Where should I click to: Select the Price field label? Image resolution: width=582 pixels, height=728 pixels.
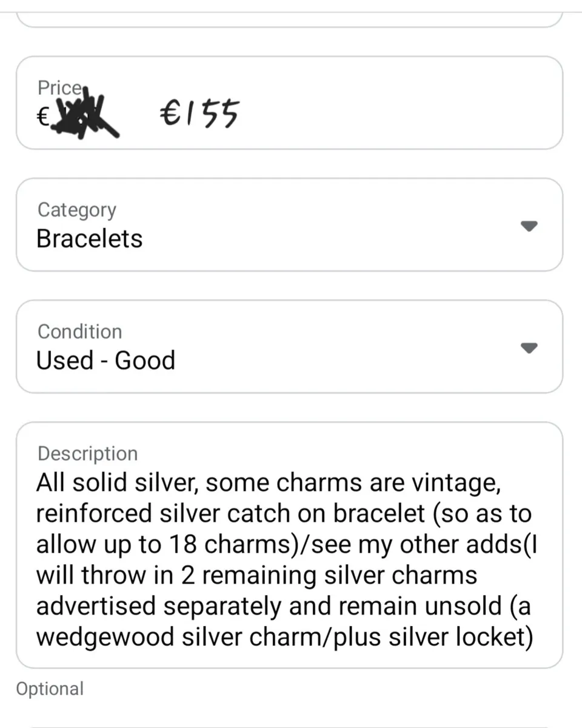pyautogui.click(x=59, y=88)
